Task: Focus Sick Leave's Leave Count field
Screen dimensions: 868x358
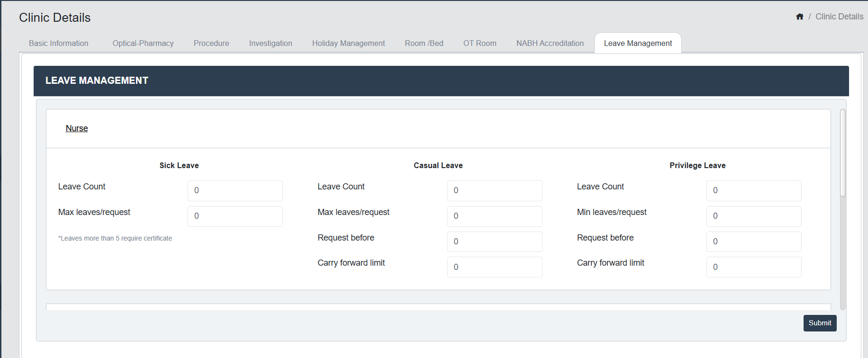Action: pos(235,190)
